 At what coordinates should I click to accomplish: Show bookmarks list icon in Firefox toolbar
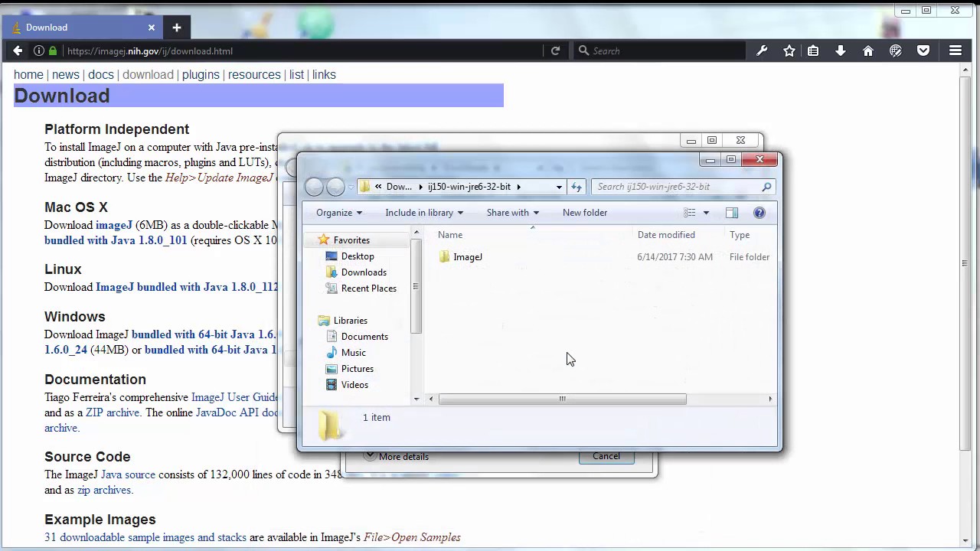point(813,51)
